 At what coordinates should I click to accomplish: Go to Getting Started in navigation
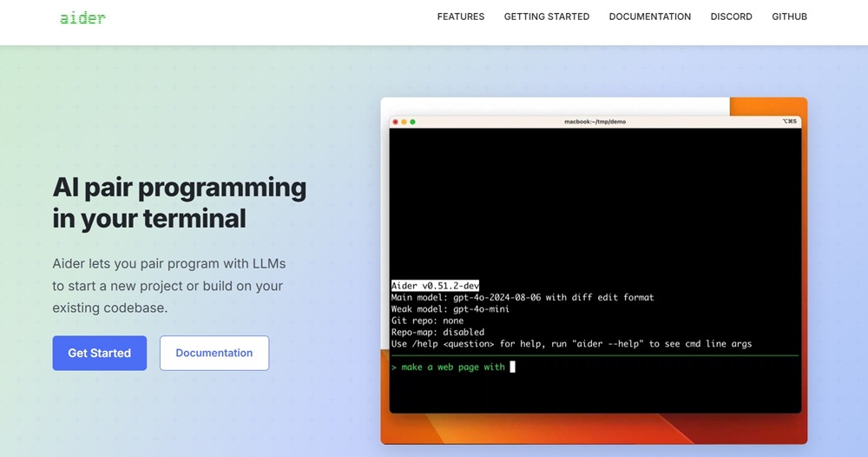(x=546, y=17)
